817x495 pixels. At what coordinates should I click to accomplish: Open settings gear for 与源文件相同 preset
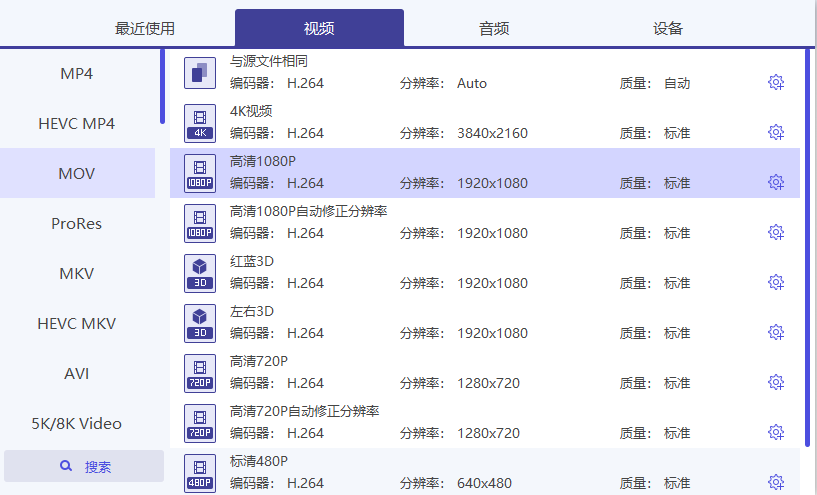(x=776, y=82)
